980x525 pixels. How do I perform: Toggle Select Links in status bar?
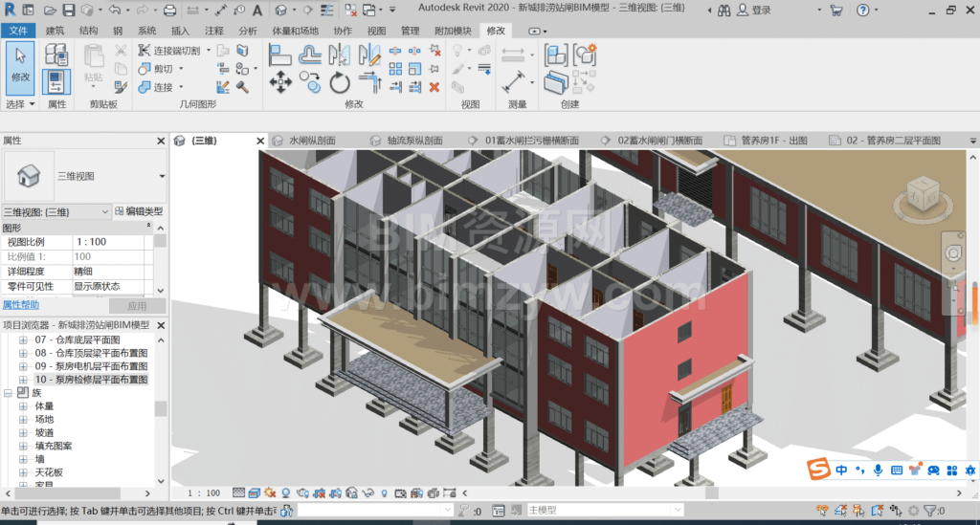(x=822, y=511)
